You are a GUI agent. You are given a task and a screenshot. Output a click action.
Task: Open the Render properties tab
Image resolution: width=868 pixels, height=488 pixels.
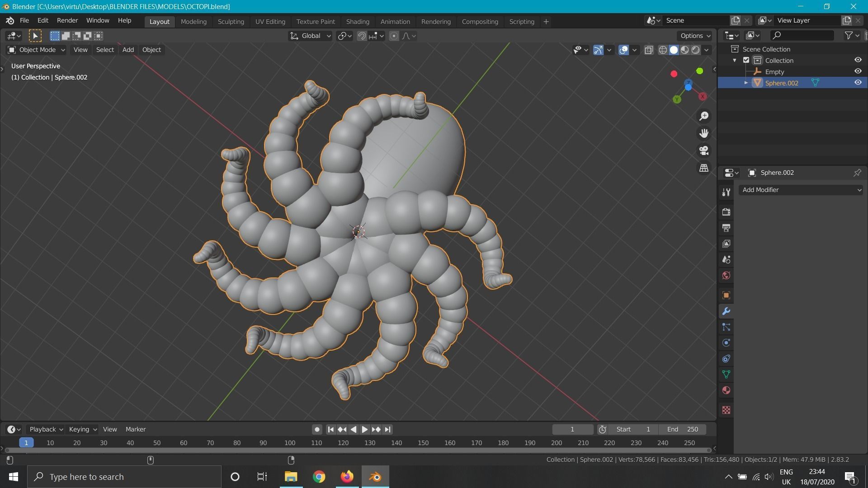726,212
